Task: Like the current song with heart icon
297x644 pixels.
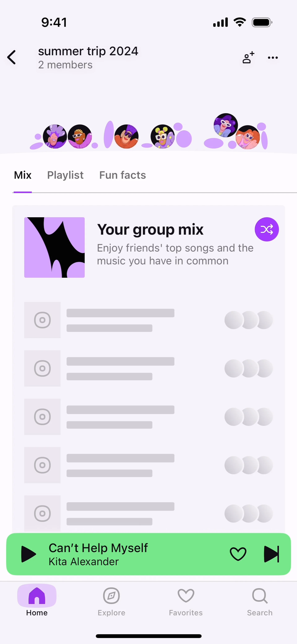Action: pos(238,554)
